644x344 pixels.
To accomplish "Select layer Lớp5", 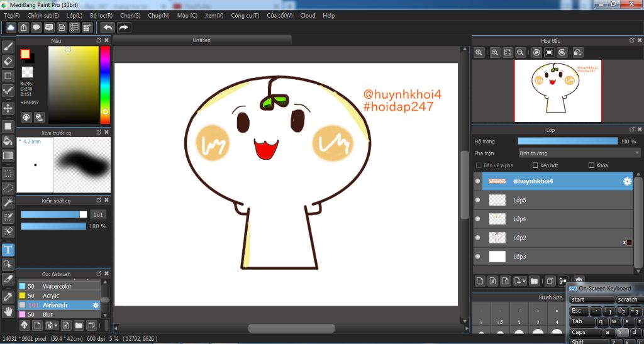I will pyautogui.click(x=553, y=200).
